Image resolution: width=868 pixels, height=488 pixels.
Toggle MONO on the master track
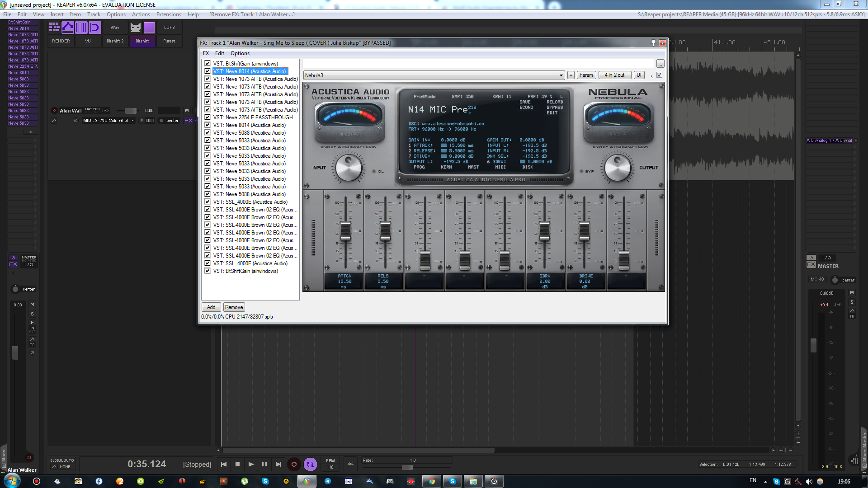click(x=817, y=279)
